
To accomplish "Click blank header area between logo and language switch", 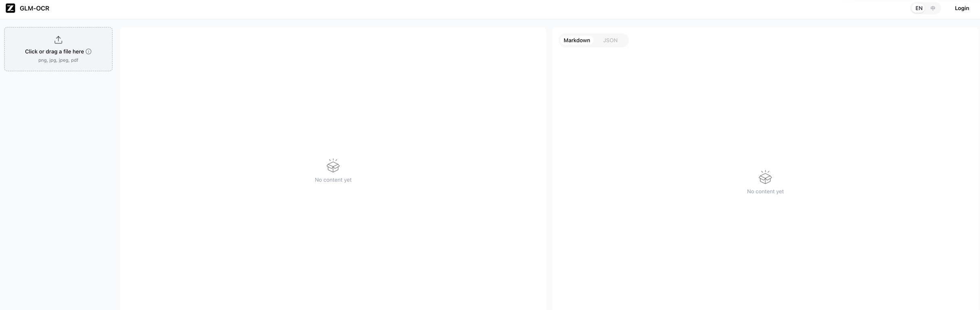I will pyautogui.click(x=484, y=8).
